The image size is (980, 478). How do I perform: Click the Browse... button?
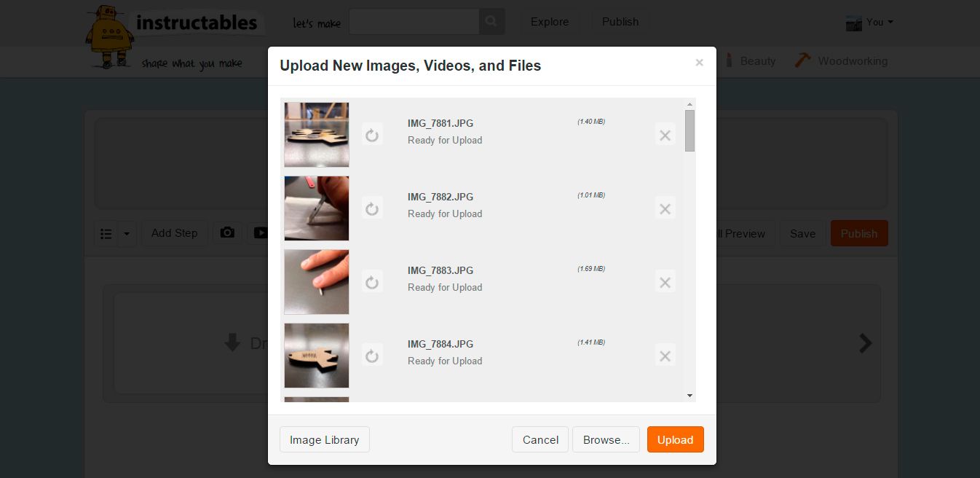tap(606, 439)
